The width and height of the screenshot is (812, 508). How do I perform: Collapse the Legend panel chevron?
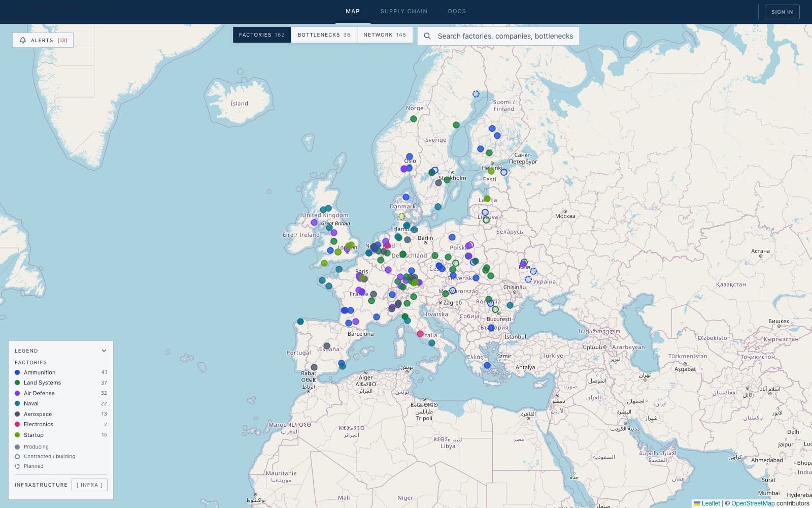104,351
